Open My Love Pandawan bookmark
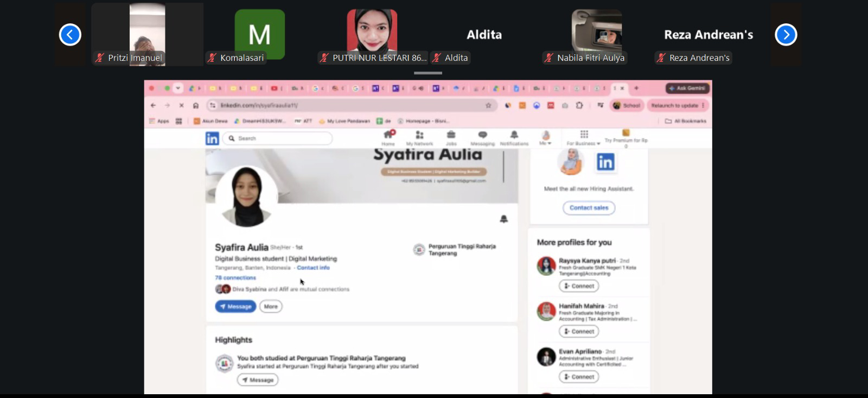The image size is (868, 398). tap(344, 121)
